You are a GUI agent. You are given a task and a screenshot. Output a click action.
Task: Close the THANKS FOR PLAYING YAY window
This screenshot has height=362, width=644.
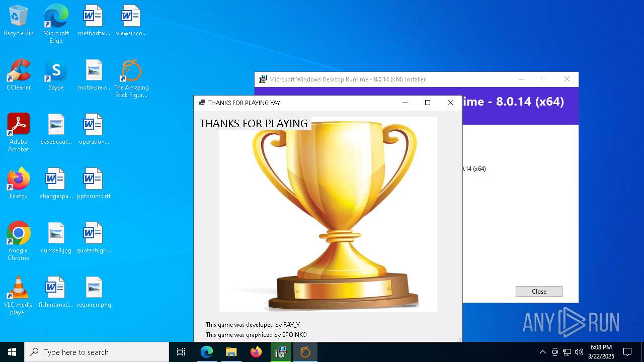[x=451, y=103]
